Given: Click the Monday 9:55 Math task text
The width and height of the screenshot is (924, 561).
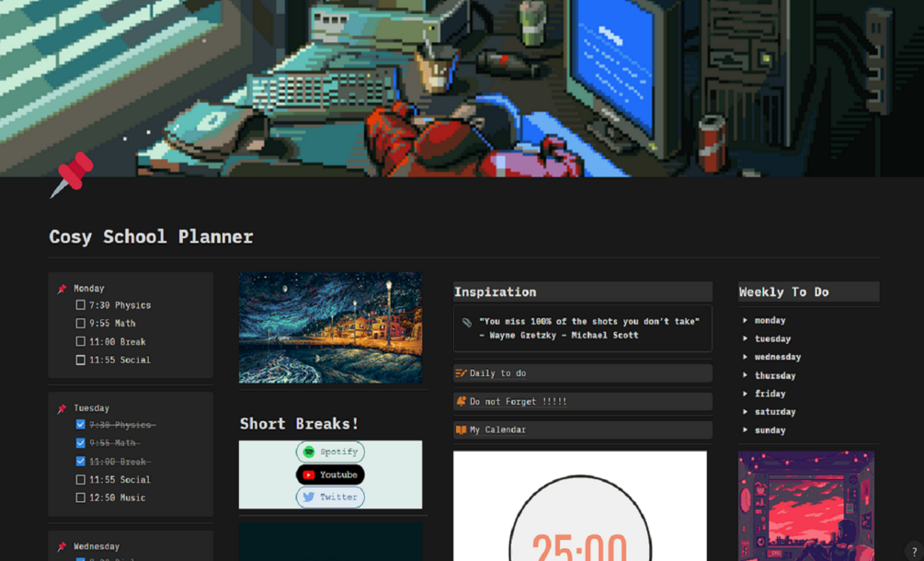Looking at the screenshot, I should (112, 324).
